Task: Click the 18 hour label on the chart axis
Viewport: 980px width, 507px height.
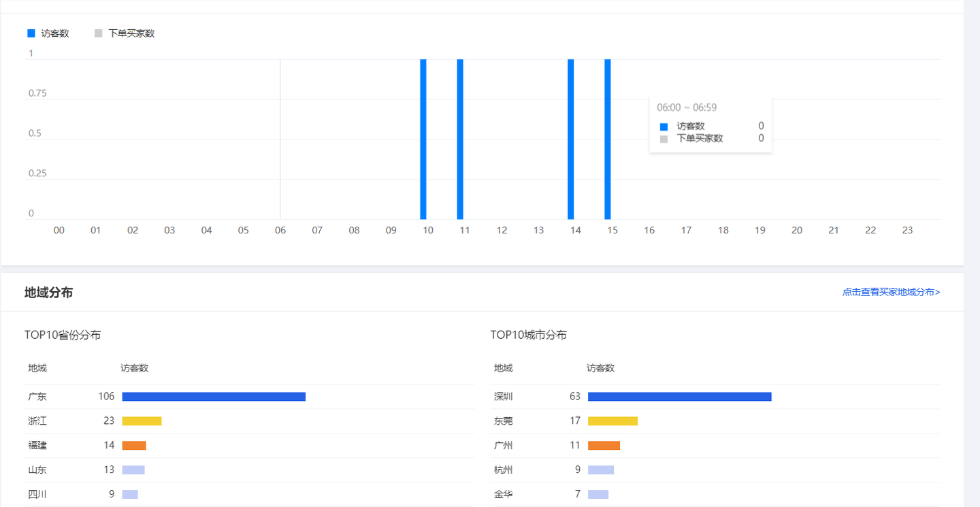Action: click(723, 230)
